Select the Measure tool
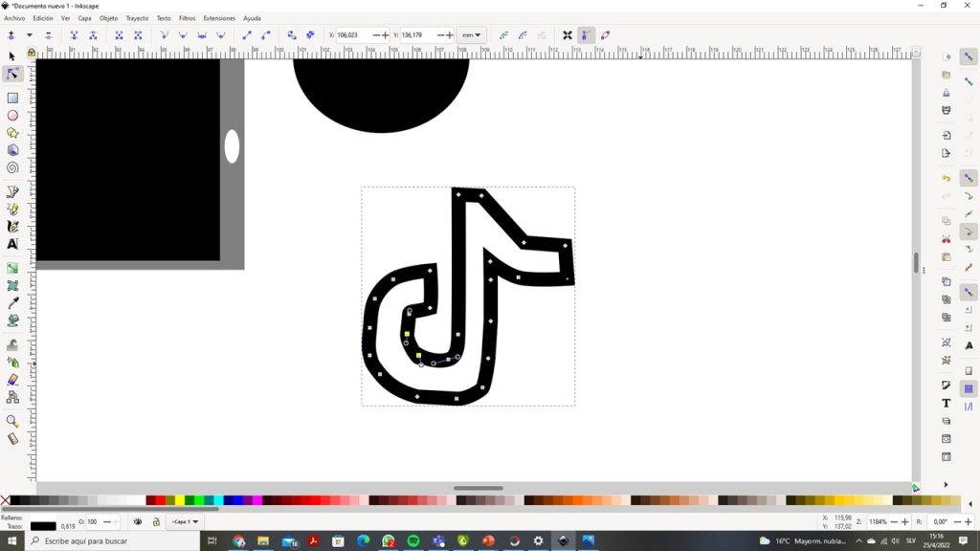980x551 pixels. (12, 438)
